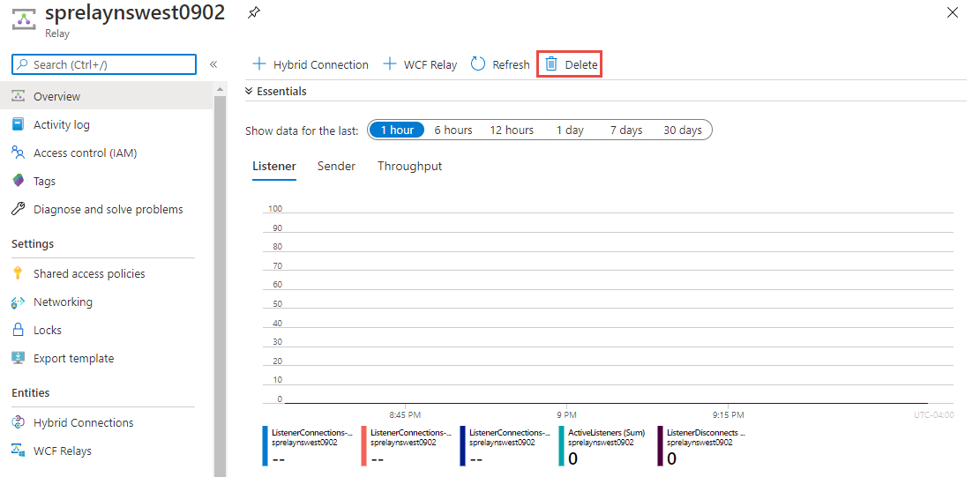Image resolution: width=980 pixels, height=477 pixels.
Task: Click the pin blade icon beside the title
Action: click(x=254, y=12)
